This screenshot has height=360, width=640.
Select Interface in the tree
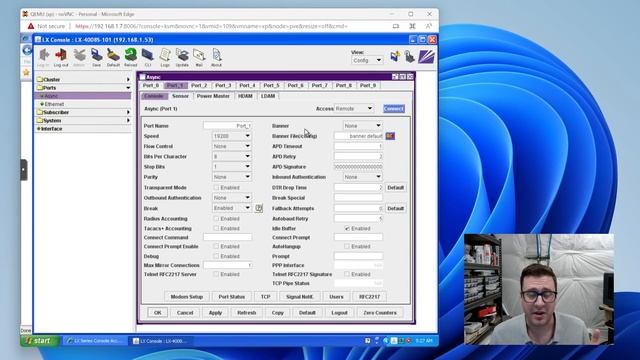(x=51, y=129)
